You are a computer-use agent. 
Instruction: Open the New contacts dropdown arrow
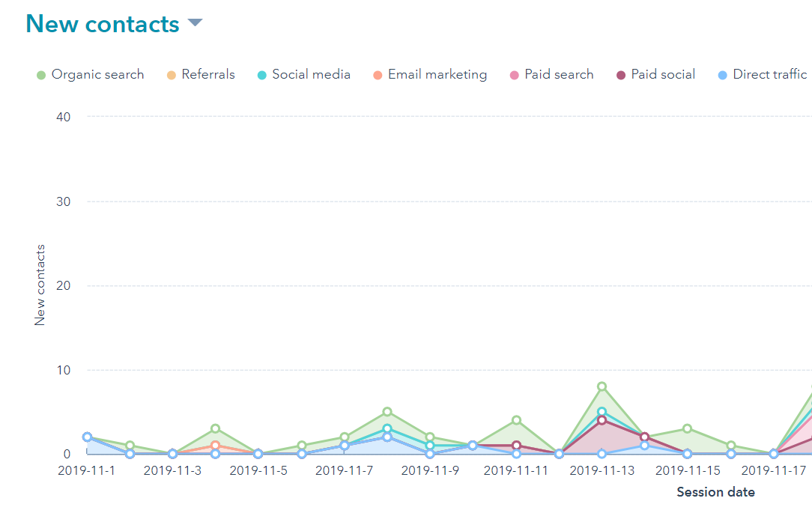[195, 23]
